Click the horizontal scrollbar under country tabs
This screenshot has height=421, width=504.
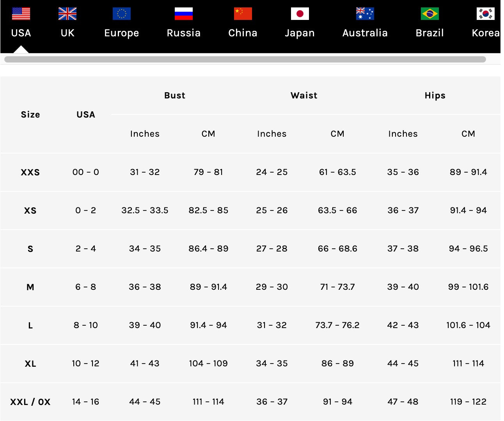click(x=245, y=59)
